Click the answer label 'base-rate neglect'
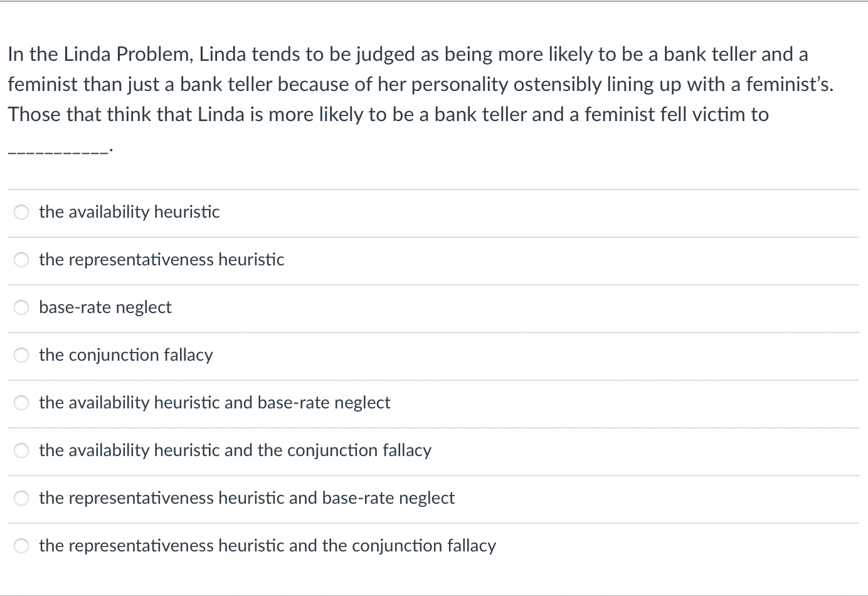The width and height of the screenshot is (868, 596). tap(105, 307)
